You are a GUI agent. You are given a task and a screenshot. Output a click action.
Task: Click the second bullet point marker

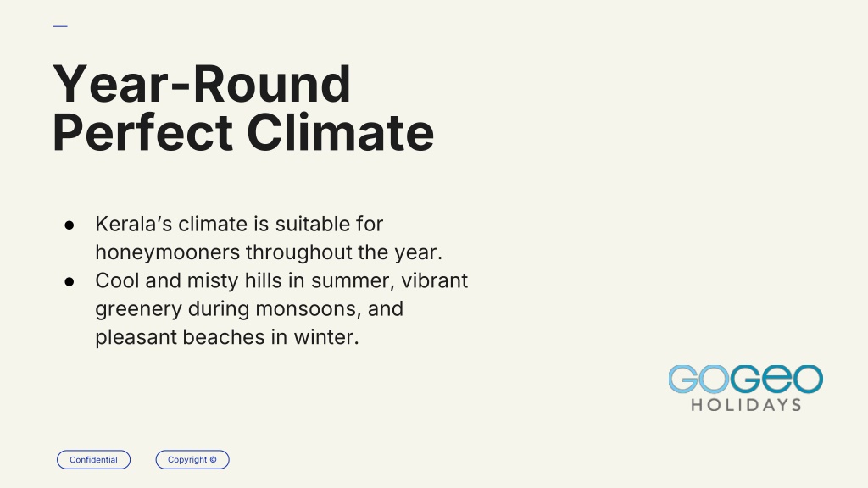[x=70, y=281]
